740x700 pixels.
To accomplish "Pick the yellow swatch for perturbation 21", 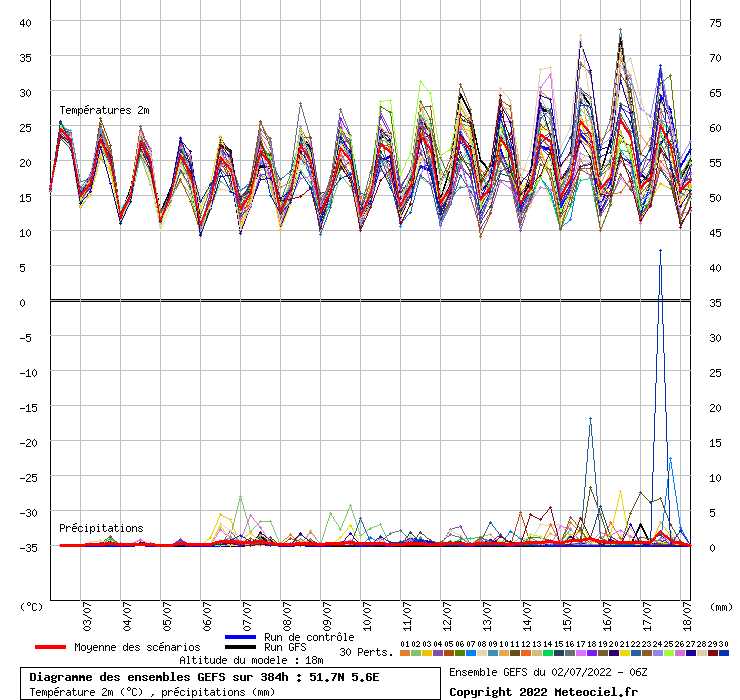I will pos(624,653).
